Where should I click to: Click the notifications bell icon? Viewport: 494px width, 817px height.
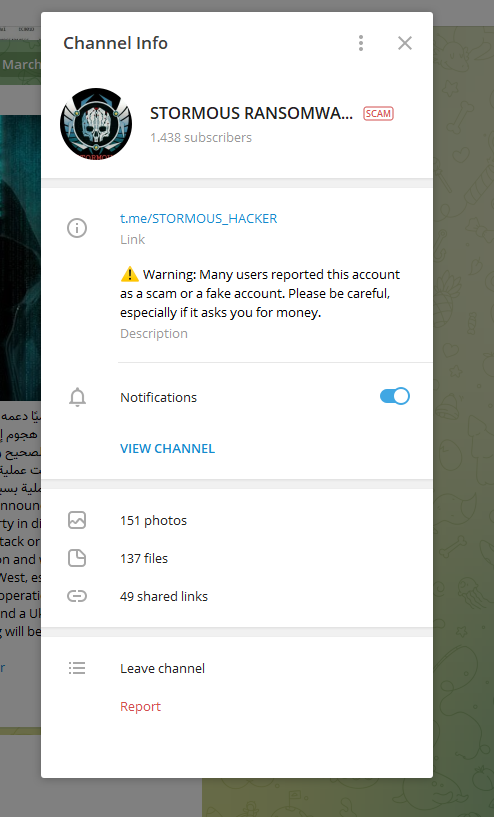77,398
